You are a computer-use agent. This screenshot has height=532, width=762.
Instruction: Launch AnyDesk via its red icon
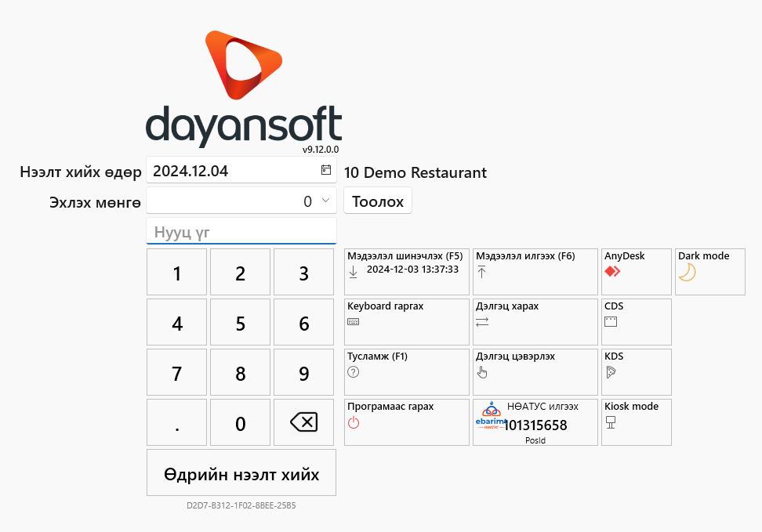click(612, 271)
